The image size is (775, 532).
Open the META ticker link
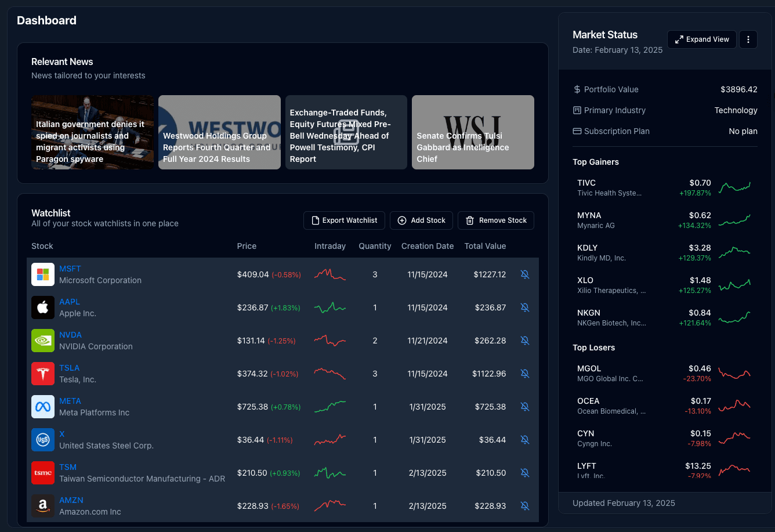70,401
